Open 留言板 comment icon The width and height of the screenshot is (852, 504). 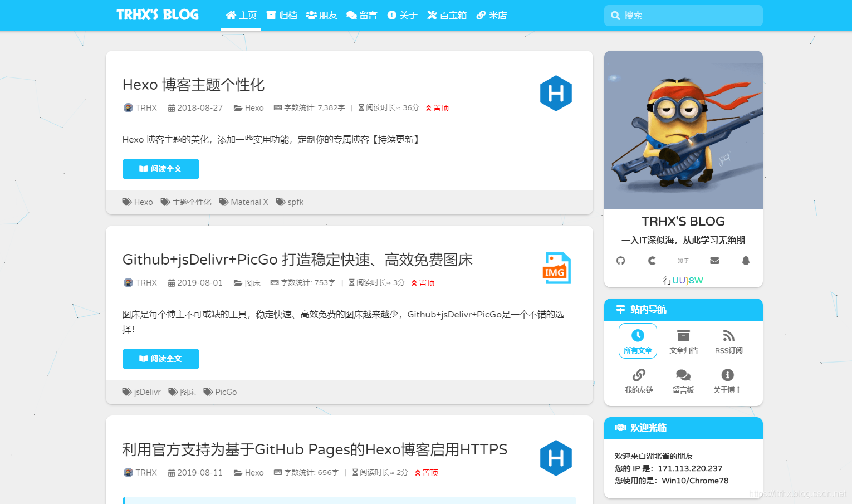(683, 381)
